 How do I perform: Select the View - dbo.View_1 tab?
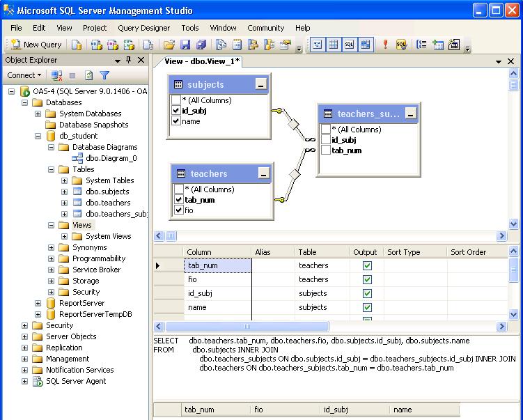click(x=202, y=61)
